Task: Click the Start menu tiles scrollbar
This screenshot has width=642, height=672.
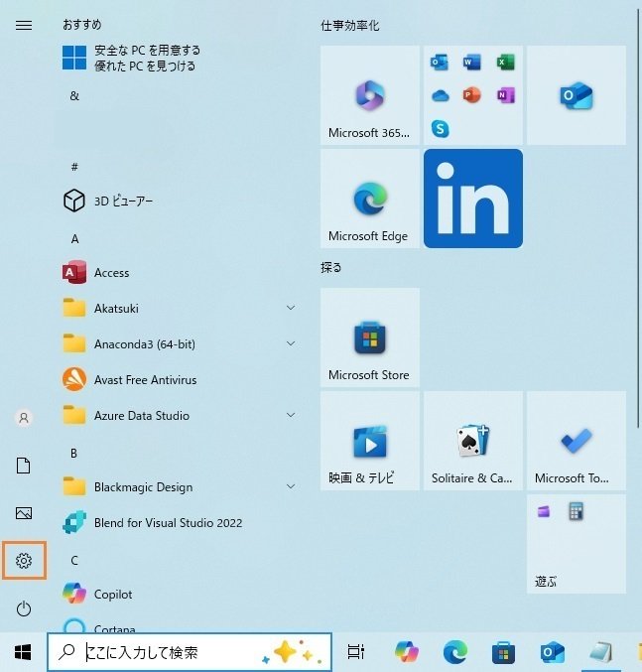Action: pyautogui.click(x=638, y=218)
